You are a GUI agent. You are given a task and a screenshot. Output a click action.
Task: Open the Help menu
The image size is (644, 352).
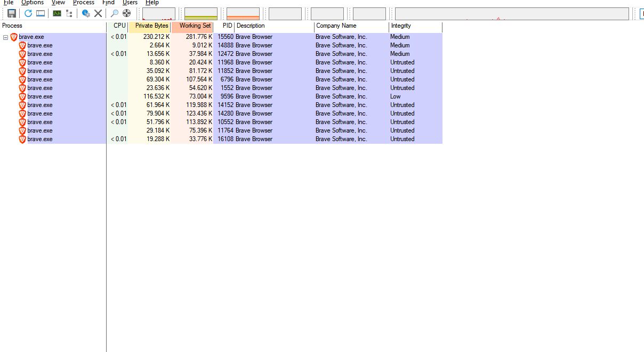152,3
